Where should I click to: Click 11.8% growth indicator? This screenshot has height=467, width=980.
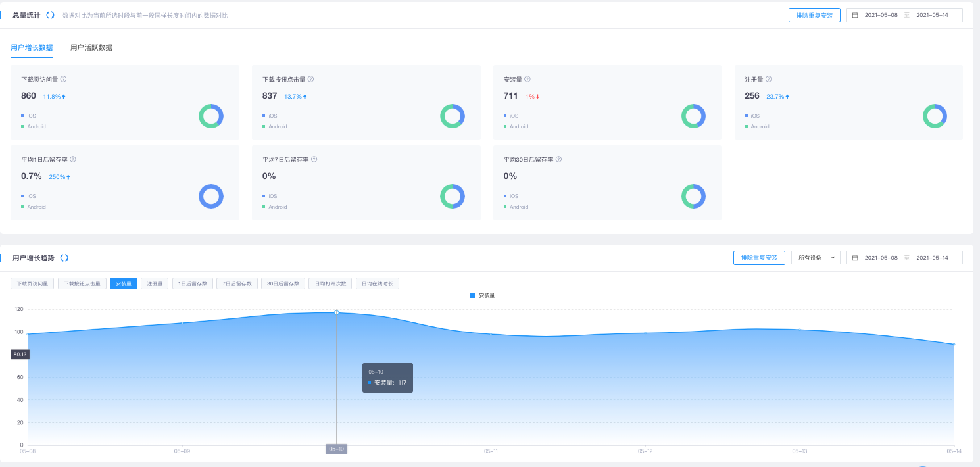pos(55,97)
